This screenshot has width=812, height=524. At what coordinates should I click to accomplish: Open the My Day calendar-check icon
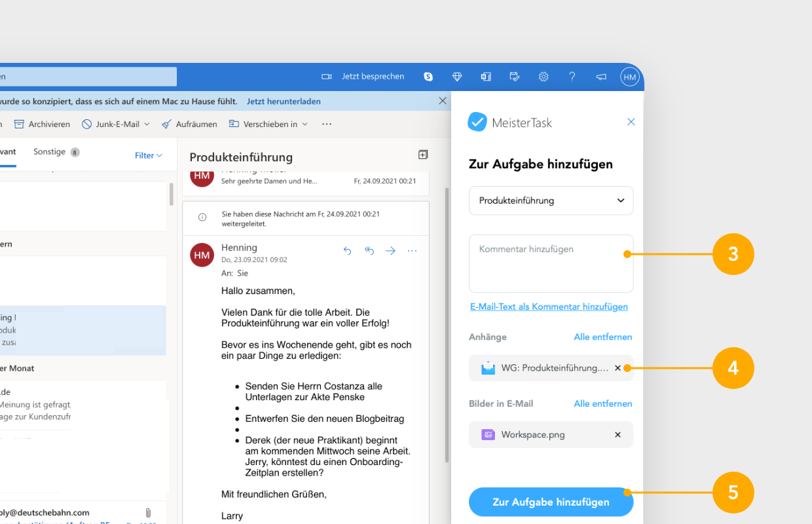[515, 77]
